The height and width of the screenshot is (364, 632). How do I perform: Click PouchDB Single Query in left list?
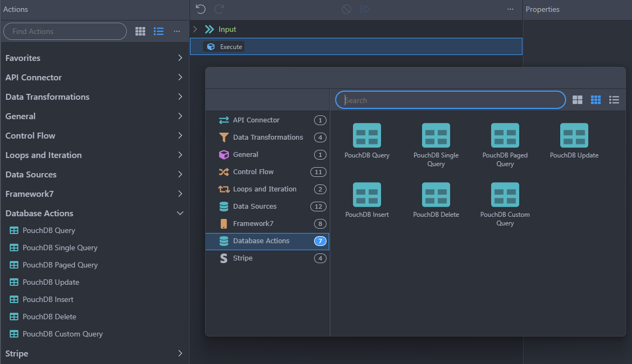60,248
